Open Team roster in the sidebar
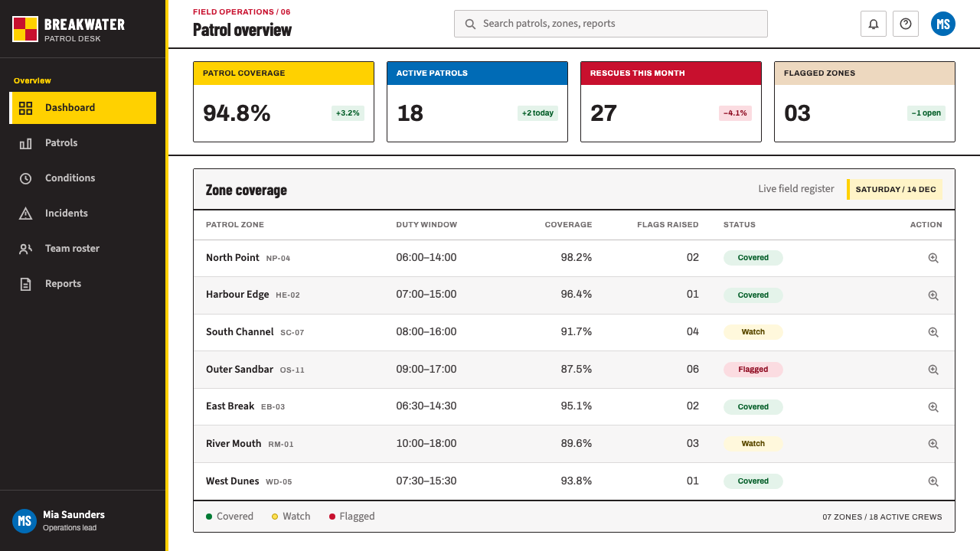Image resolution: width=980 pixels, height=551 pixels. pos(83,249)
